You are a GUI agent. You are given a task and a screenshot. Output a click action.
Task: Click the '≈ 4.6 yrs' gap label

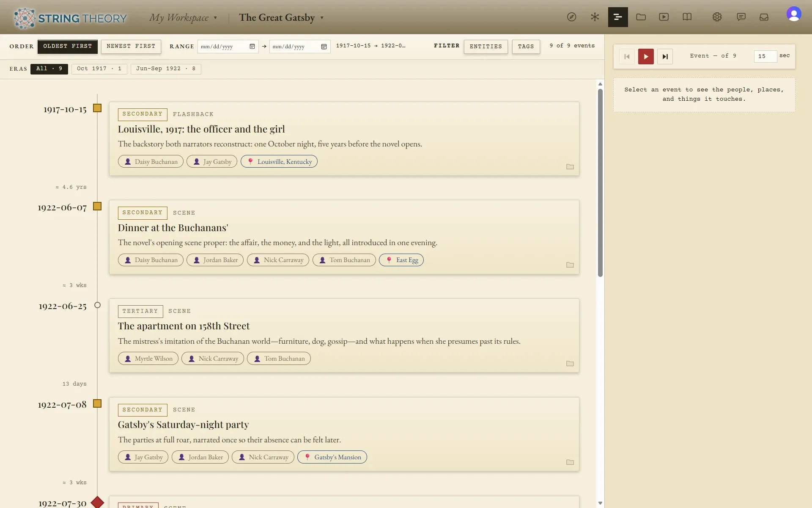pos(71,187)
